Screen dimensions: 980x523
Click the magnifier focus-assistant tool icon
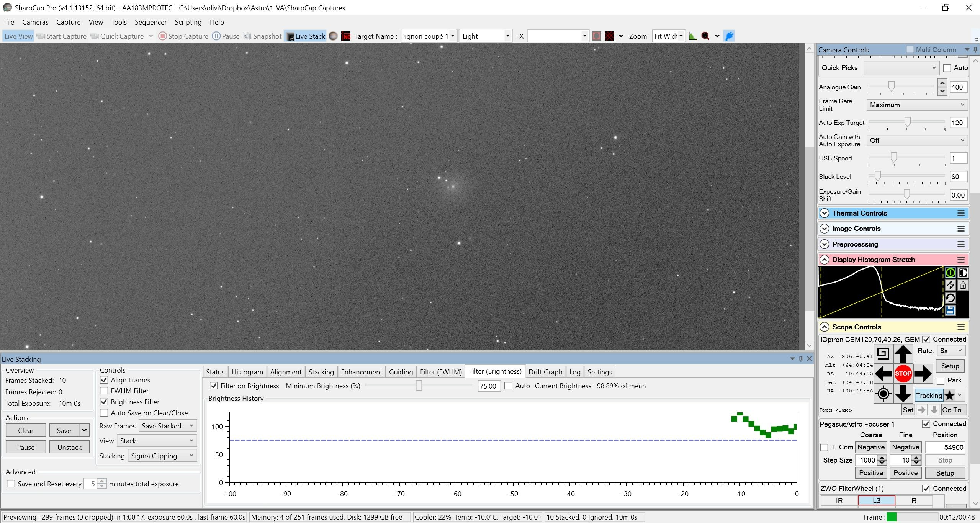click(x=705, y=36)
